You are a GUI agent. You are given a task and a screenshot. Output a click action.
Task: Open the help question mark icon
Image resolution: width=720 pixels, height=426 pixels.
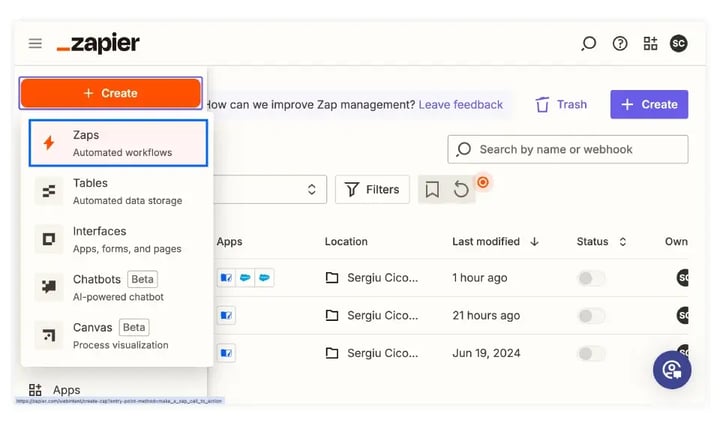620,44
